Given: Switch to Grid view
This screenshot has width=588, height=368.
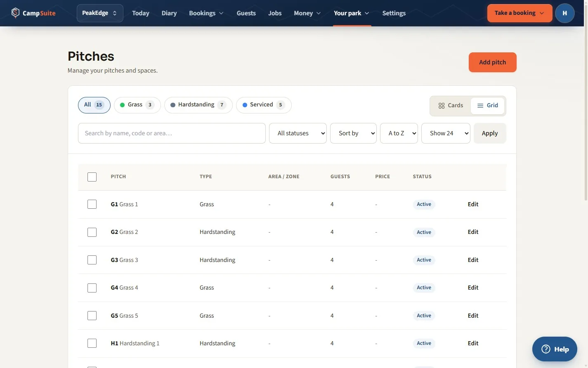Looking at the screenshot, I should 488,106.
